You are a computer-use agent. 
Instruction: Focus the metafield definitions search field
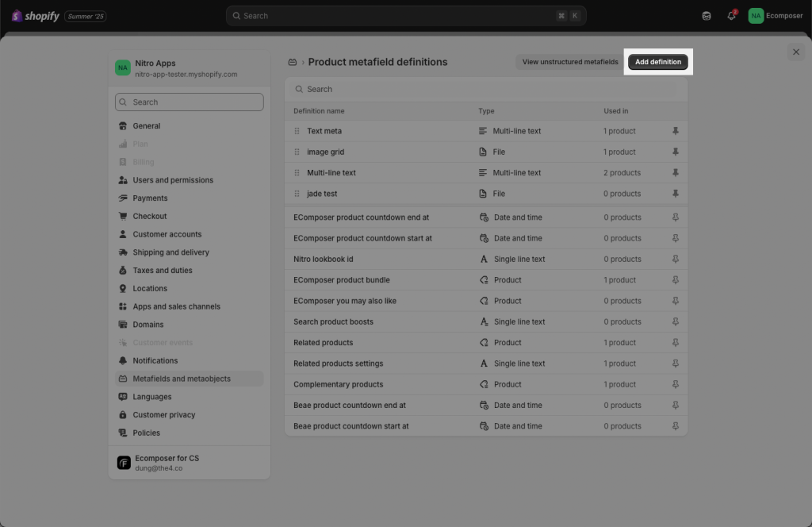486,89
